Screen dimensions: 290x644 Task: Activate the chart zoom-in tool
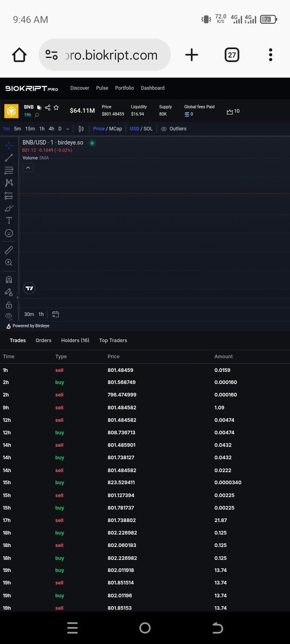[x=9, y=262]
